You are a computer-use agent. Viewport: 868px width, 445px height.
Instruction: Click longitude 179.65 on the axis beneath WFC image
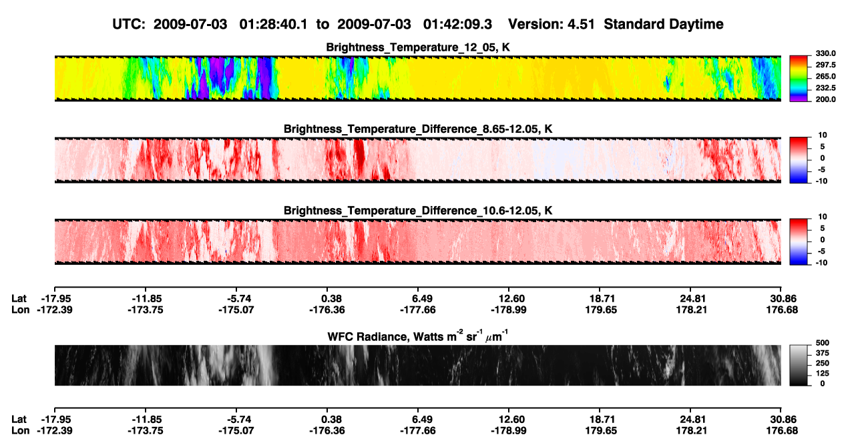tap(600, 430)
